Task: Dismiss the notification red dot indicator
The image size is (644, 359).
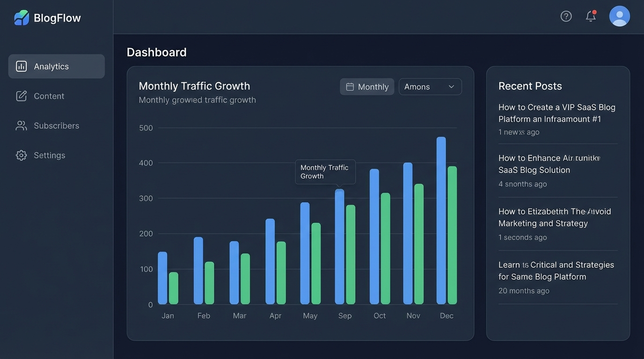Action: coord(595,12)
